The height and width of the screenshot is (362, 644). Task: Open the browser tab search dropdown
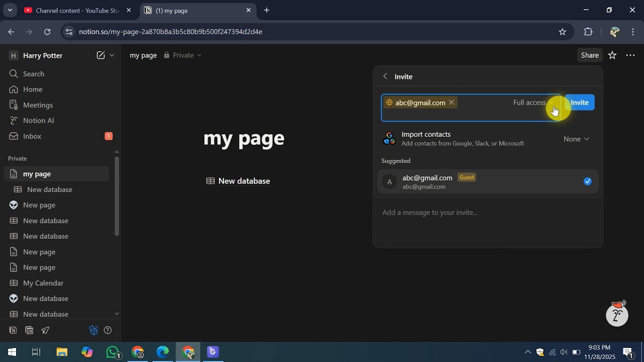tap(10, 10)
